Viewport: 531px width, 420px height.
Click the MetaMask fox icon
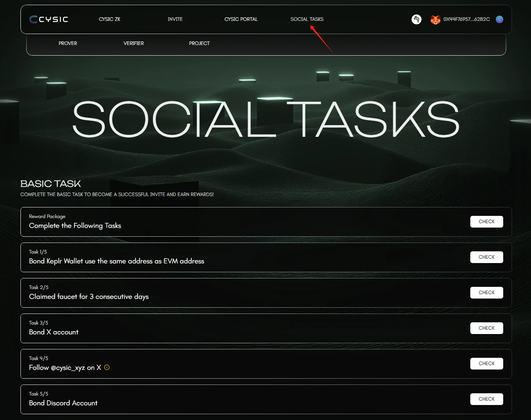[x=436, y=19]
